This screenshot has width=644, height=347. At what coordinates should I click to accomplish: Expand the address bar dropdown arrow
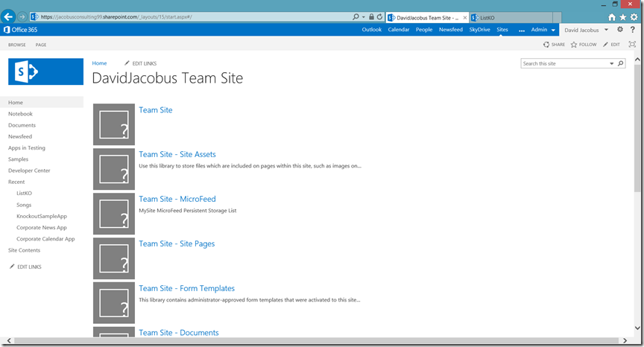click(364, 17)
